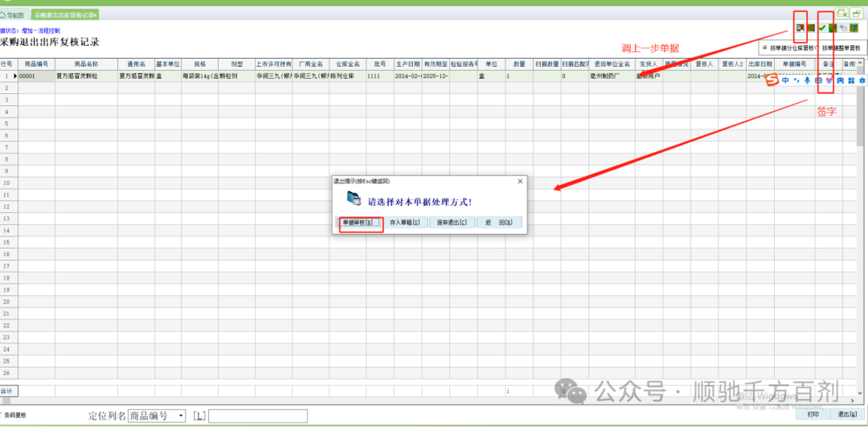Switch to the 导航图 tab
Viewport: 868px width, 427px height.
(14, 15)
